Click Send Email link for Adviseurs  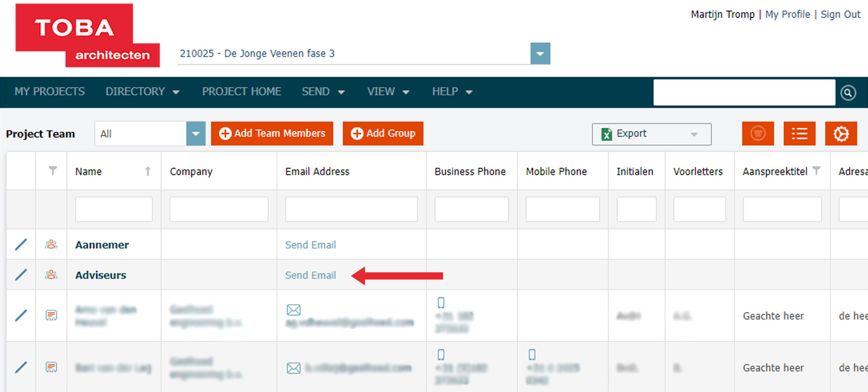[310, 275]
